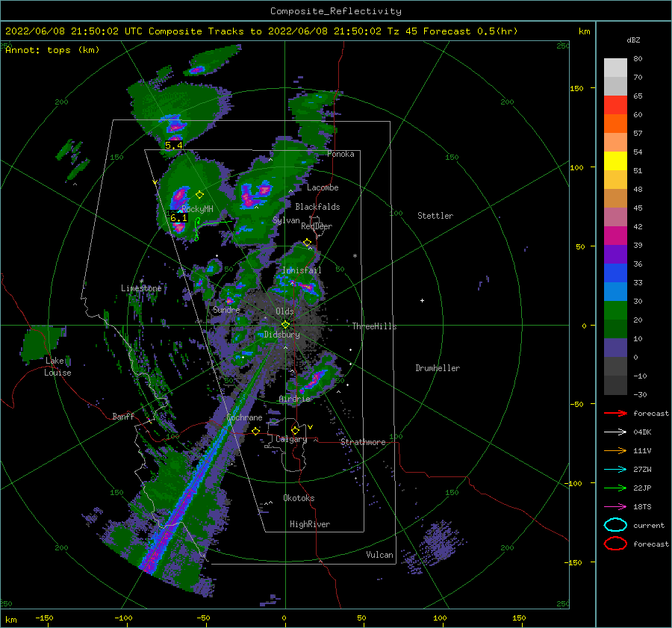The image size is (672, 628).
Task: Click the UTC Composite Tracks timestamp header
Action: 261,31
